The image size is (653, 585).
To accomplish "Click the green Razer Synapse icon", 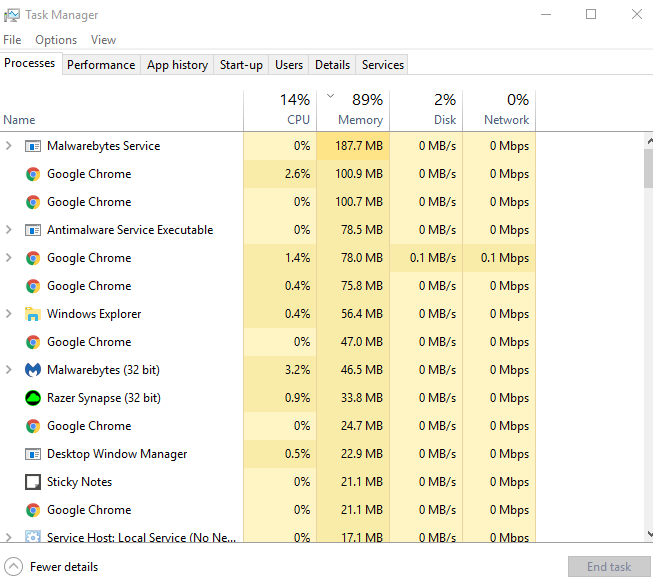I will point(33,398).
